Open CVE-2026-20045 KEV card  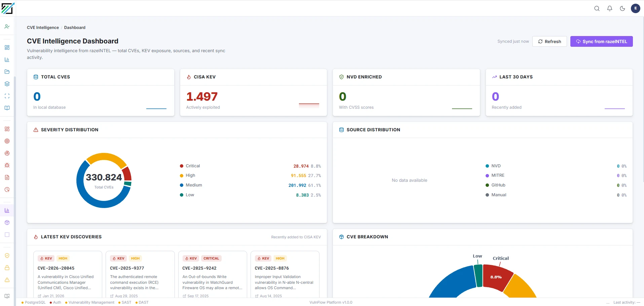(68, 274)
